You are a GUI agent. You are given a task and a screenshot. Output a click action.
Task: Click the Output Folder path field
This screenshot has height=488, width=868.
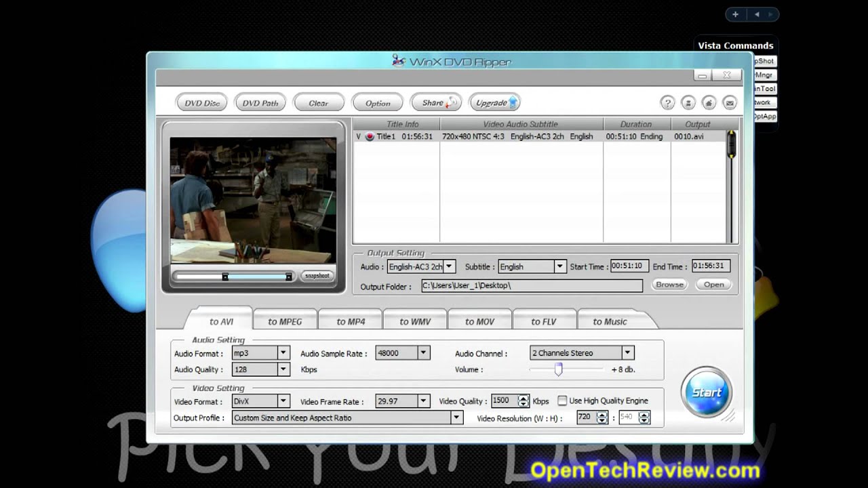532,285
